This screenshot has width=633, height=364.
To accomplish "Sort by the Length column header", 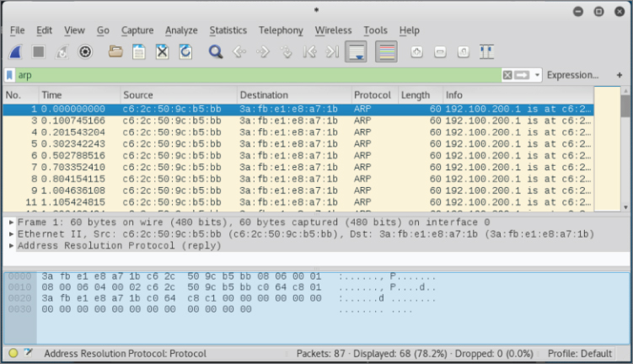I will tap(421, 95).
